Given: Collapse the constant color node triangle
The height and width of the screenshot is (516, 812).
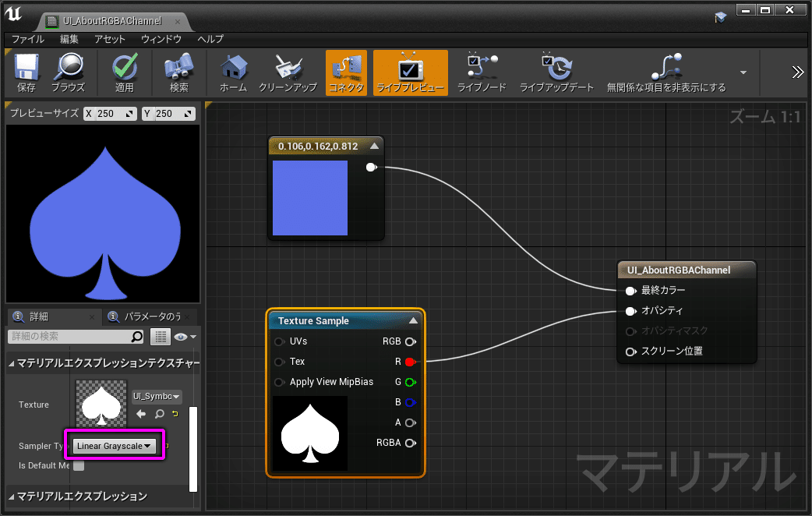Looking at the screenshot, I should (374, 147).
